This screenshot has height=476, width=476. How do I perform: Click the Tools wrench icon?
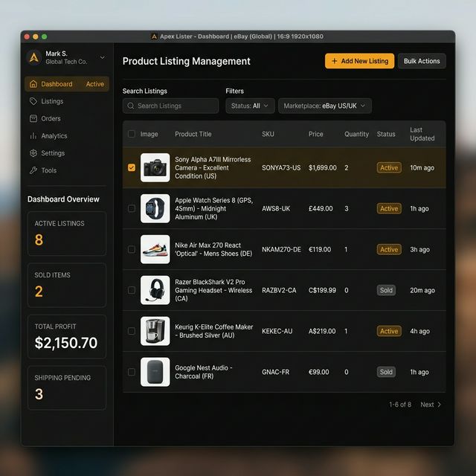click(33, 170)
